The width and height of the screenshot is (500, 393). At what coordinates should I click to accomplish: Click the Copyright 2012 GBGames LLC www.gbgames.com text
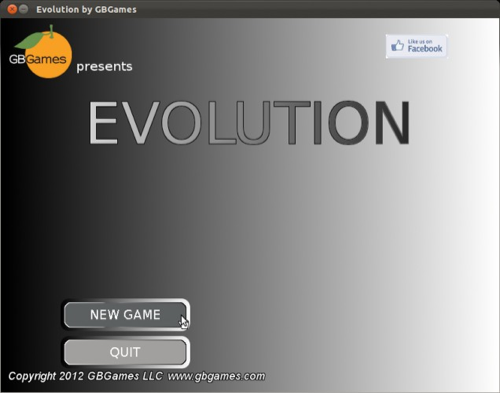(x=137, y=376)
